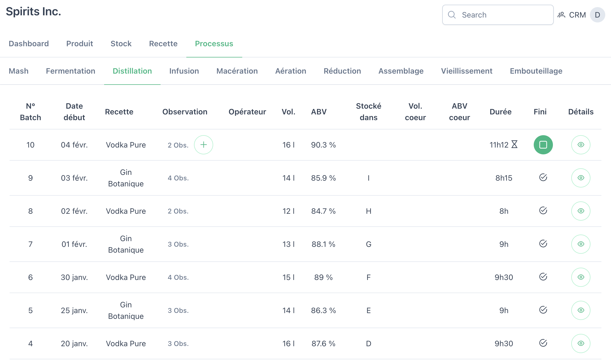Click the search magnifier icon
The width and height of the screenshot is (611, 364).
click(452, 15)
